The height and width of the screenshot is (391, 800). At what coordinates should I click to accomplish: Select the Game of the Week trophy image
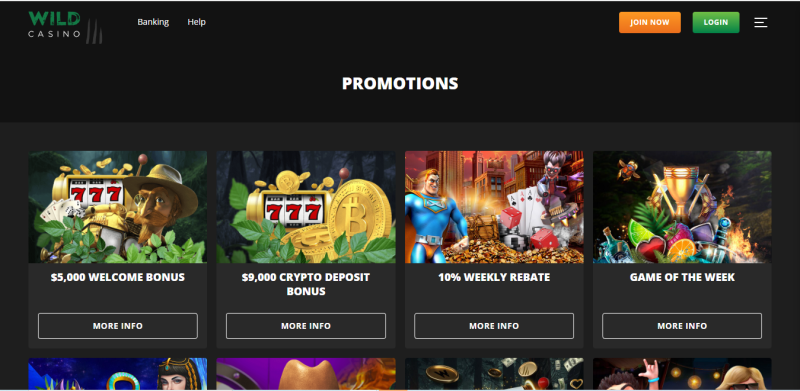coord(682,207)
